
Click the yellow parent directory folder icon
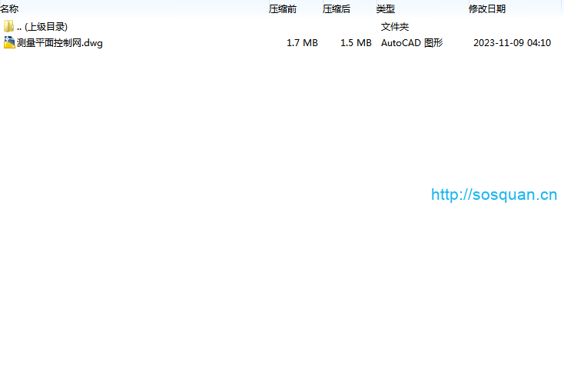8,27
